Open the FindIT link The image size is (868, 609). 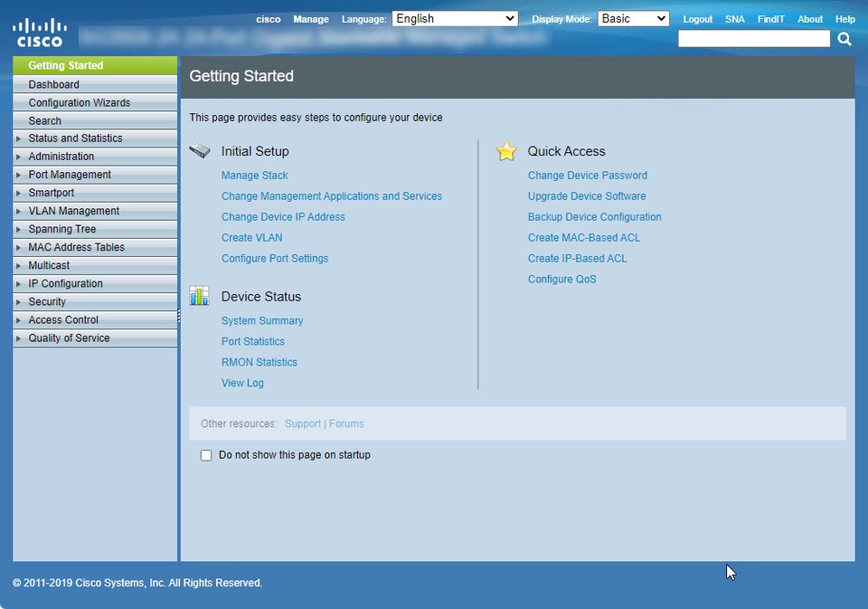point(770,19)
